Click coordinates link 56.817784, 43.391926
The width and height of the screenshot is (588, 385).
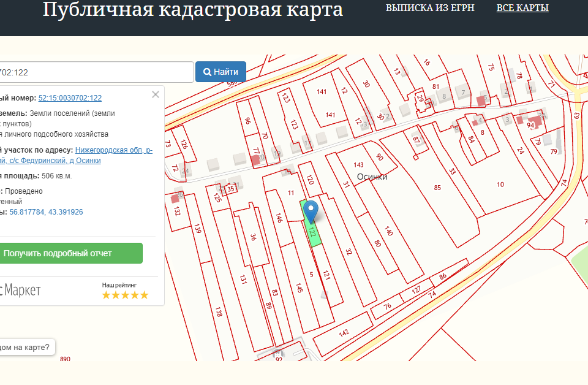point(46,212)
